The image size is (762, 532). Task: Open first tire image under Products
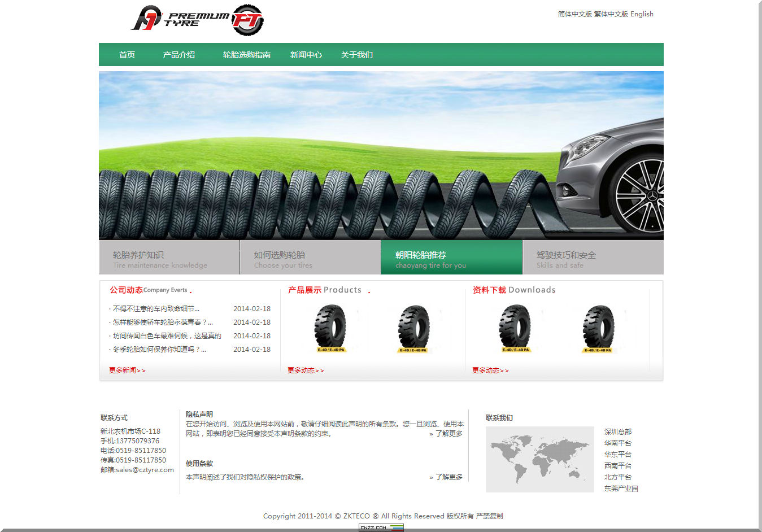330,329
